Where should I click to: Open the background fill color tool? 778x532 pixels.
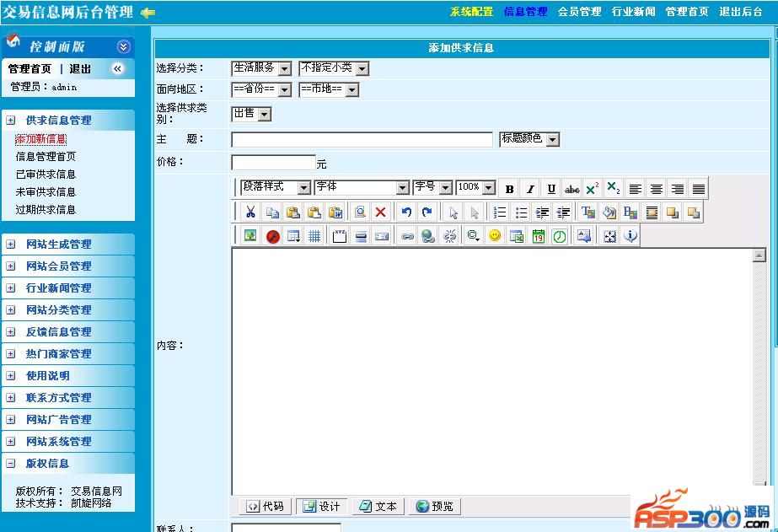[609, 212]
